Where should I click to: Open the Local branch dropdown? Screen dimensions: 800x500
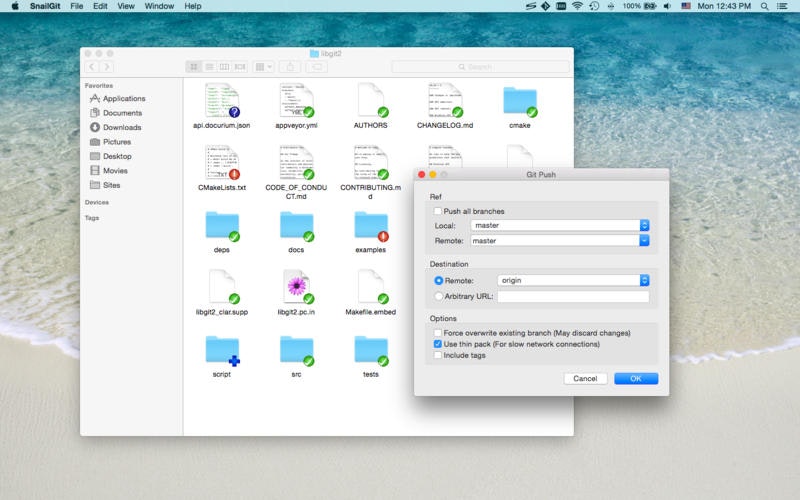(x=560, y=225)
